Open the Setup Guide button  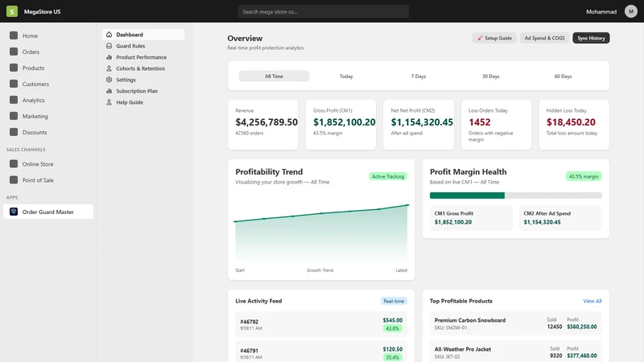click(x=494, y=38)
